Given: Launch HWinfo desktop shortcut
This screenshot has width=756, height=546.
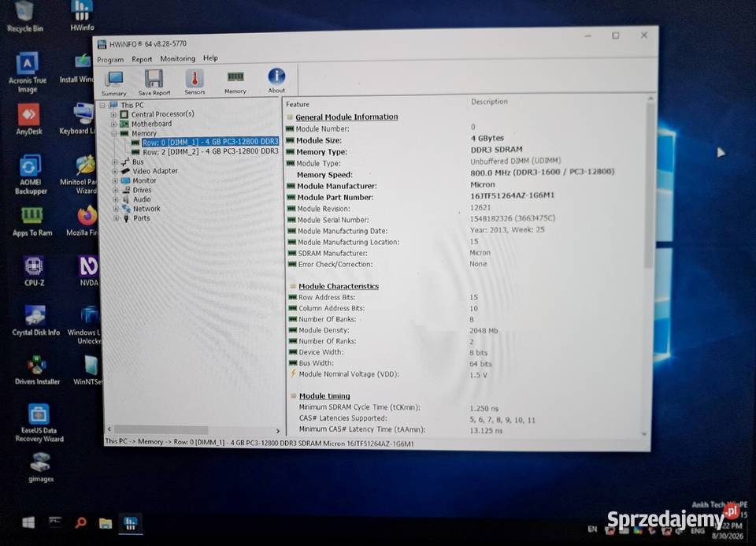Looking at the screenshot, I should 82,16.
